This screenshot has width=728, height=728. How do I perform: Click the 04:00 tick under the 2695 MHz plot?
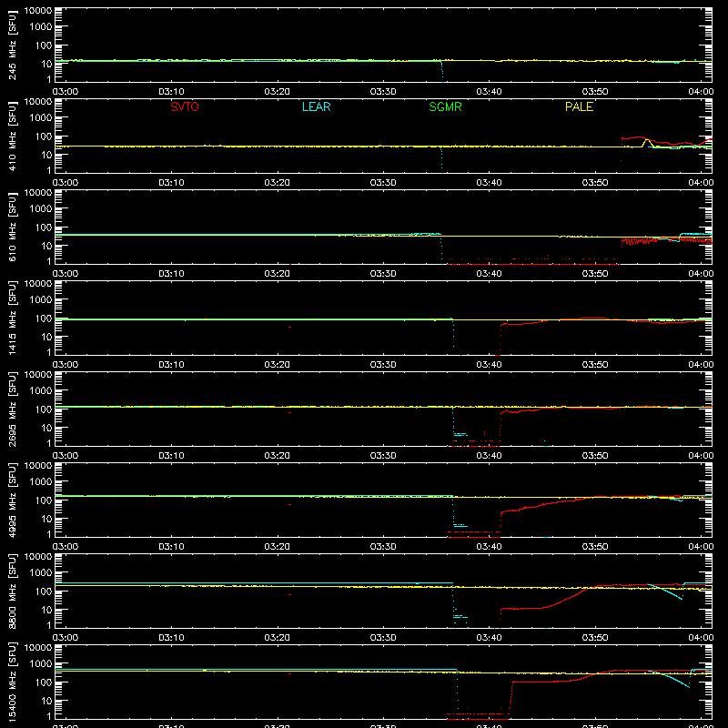point(701,456)
